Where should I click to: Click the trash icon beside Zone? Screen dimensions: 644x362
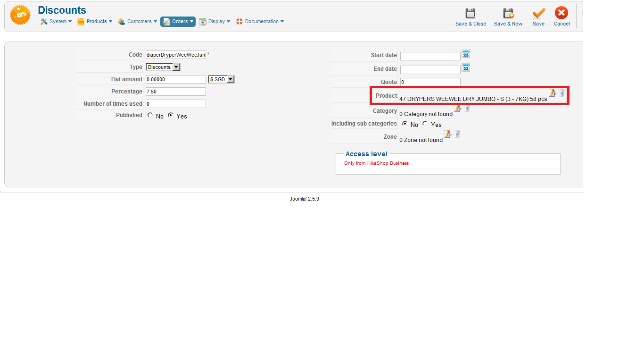[457, 135]
